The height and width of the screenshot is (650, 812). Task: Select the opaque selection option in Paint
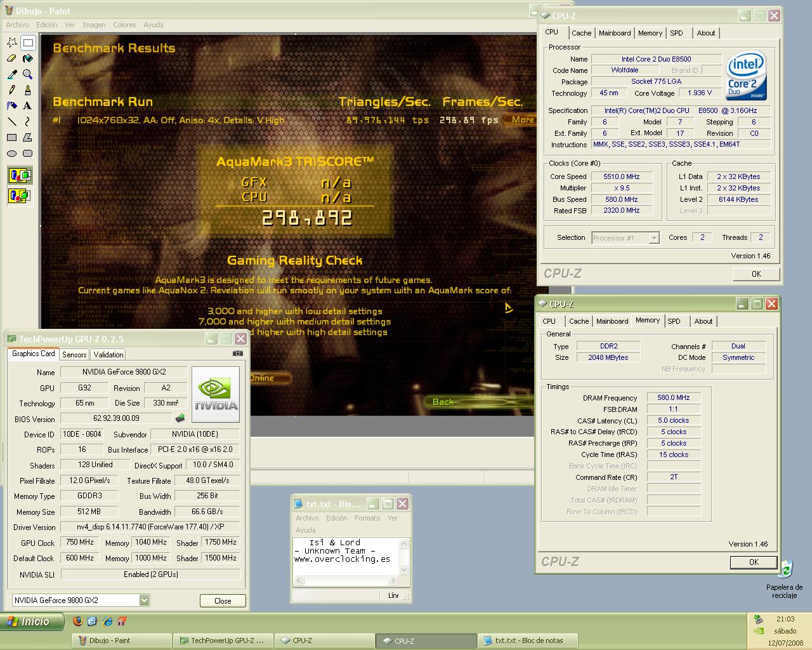[20, 175]
